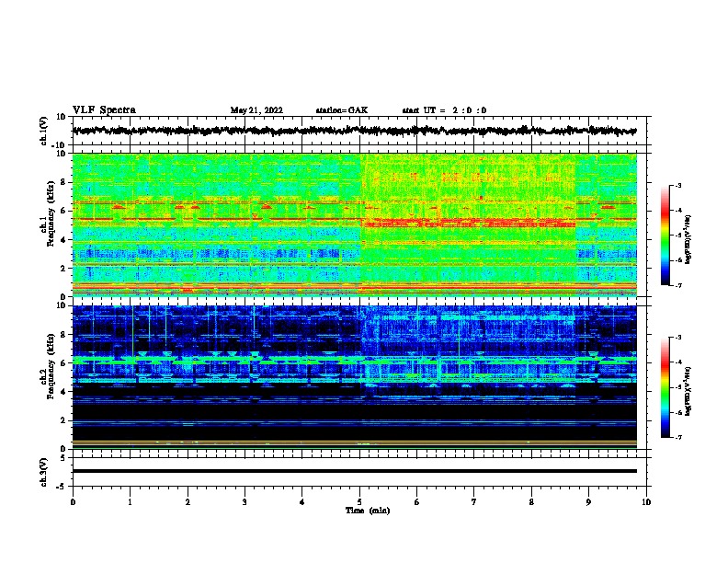Click time axis tick label "8"

coord(531,502)
